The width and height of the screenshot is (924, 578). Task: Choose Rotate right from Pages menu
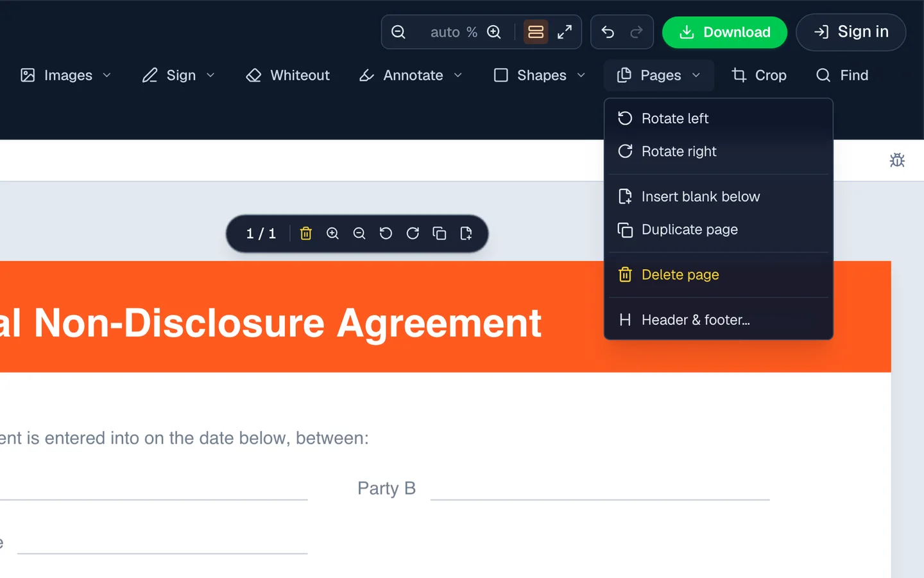719,152
